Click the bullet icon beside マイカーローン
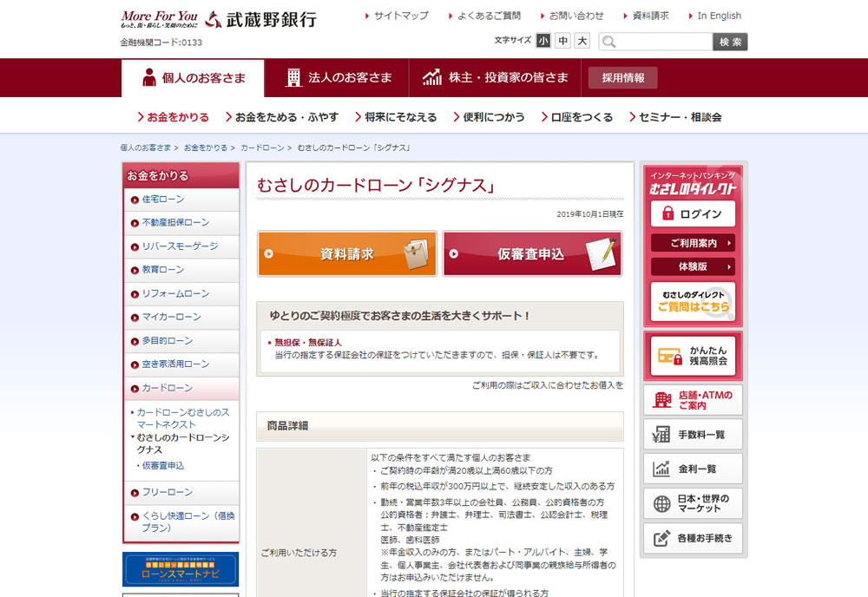The height and width of the screenshot is (597, 868). pos(135,318)
